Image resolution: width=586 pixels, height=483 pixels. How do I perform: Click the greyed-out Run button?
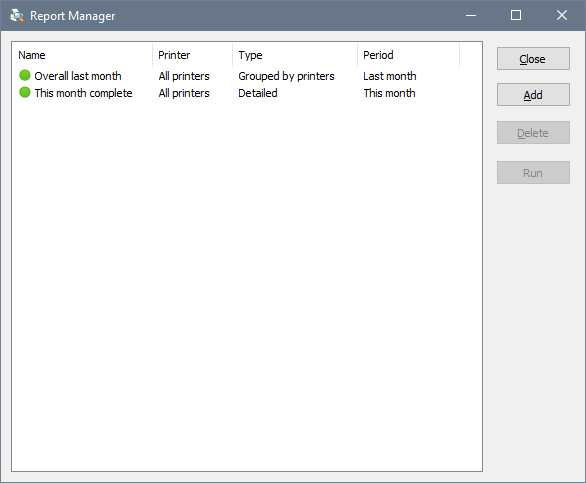(533, 173)
